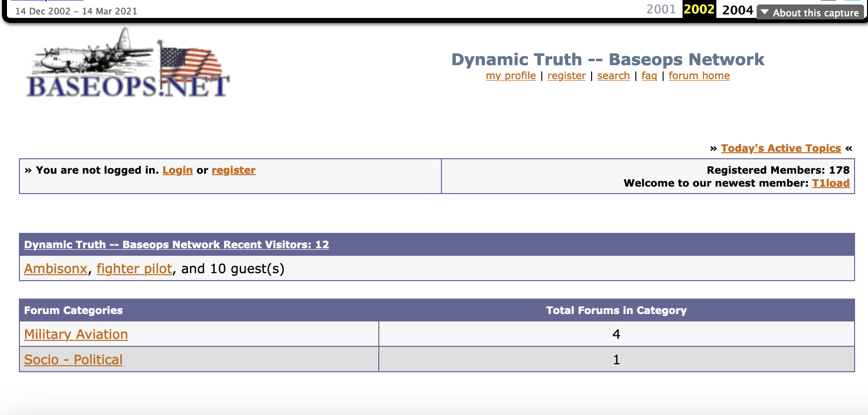This screenshot has width=868, height=415.
Task: Open the Recent Visitors header link
Action: point(176,245)
